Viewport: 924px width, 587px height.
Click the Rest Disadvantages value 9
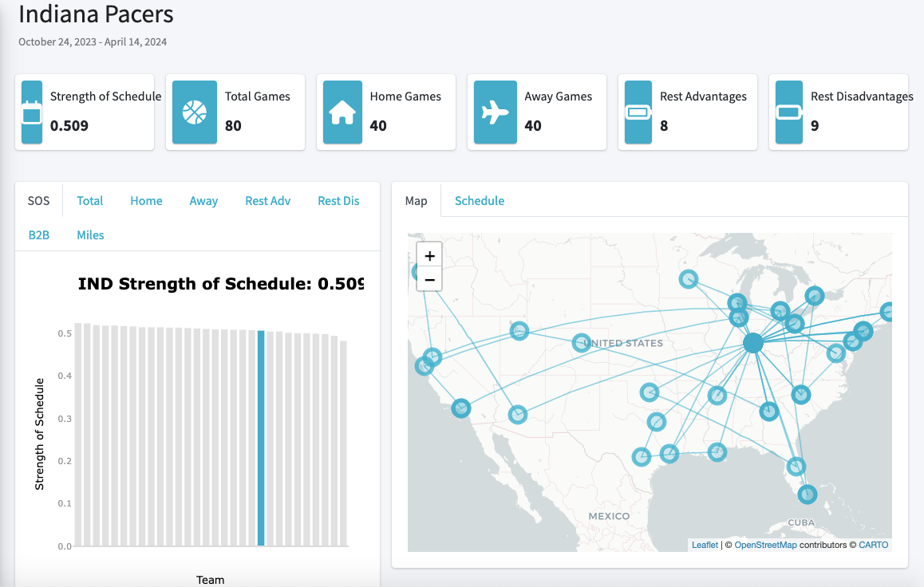(815, 125)
